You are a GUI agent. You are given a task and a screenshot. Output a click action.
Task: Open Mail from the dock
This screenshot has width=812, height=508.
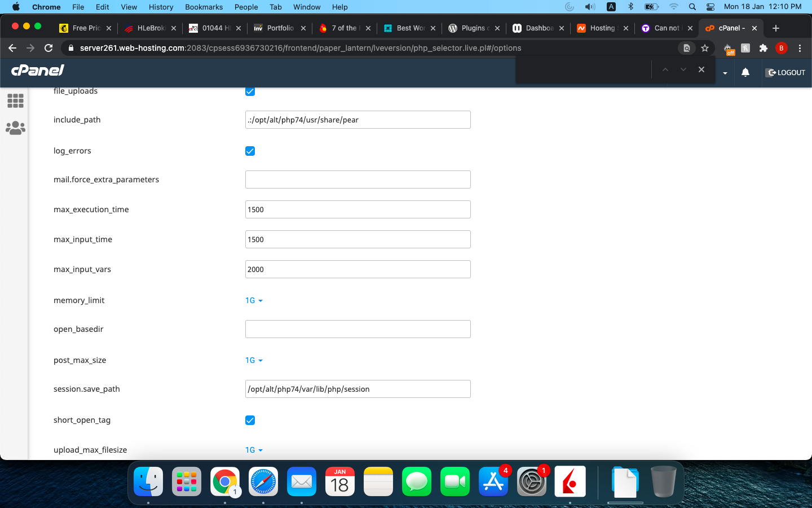(302, 481)
